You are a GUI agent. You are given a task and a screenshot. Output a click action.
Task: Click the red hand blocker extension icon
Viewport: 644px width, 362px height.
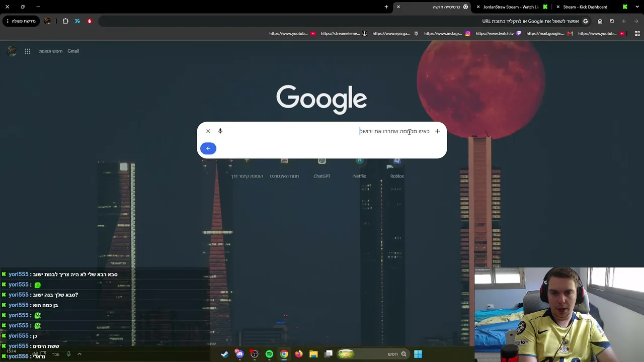90,21
